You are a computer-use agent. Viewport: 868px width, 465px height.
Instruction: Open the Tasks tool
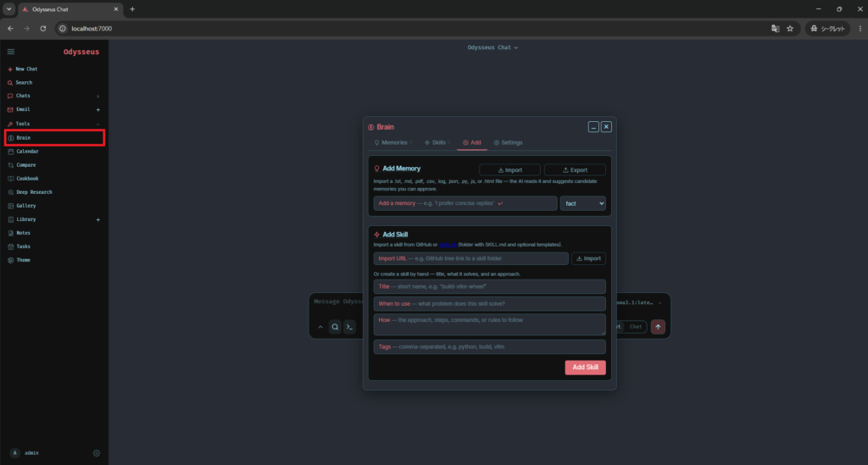[19, 246]
